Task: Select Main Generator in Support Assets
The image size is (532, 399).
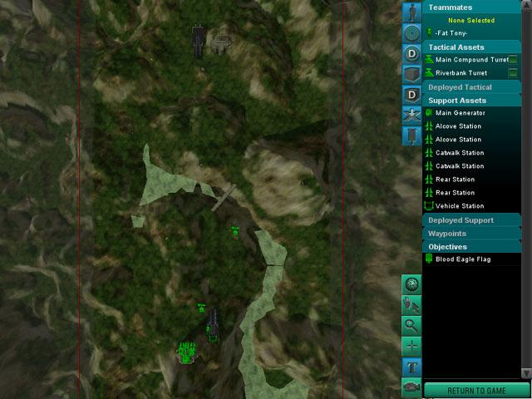Action: (471, 113)
